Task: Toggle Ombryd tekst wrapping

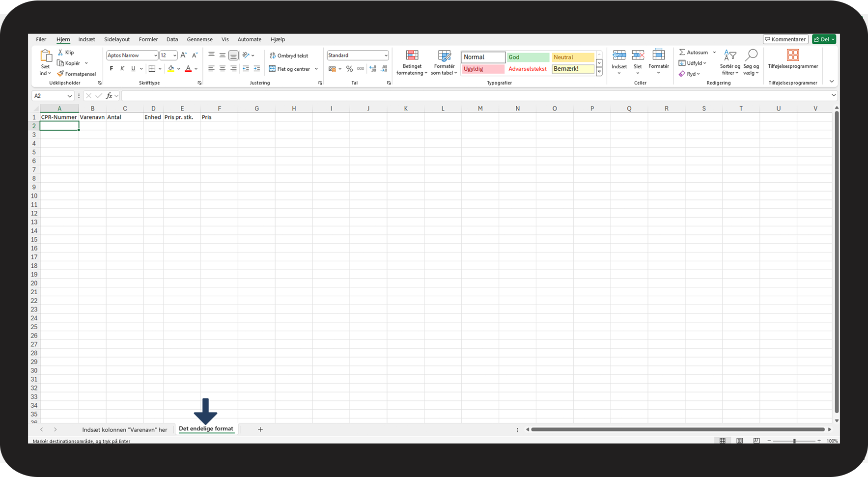Action: (x=289, y=56)
